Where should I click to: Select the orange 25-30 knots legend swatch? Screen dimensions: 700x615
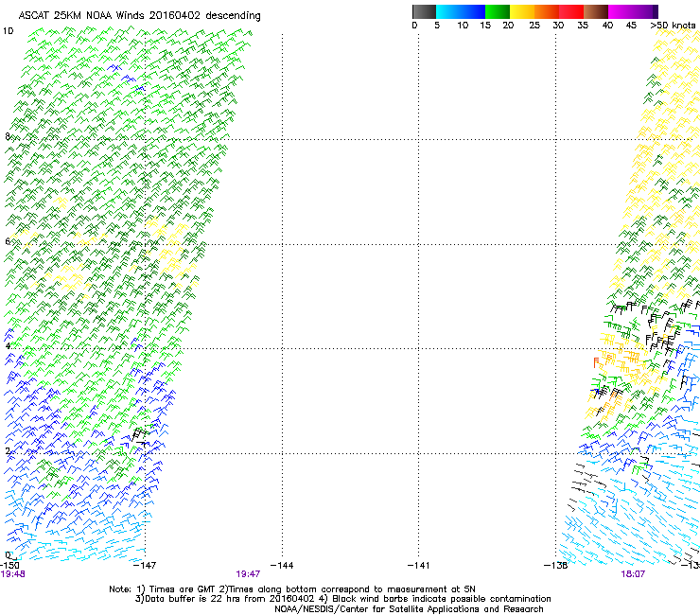[x=547, y=11]
